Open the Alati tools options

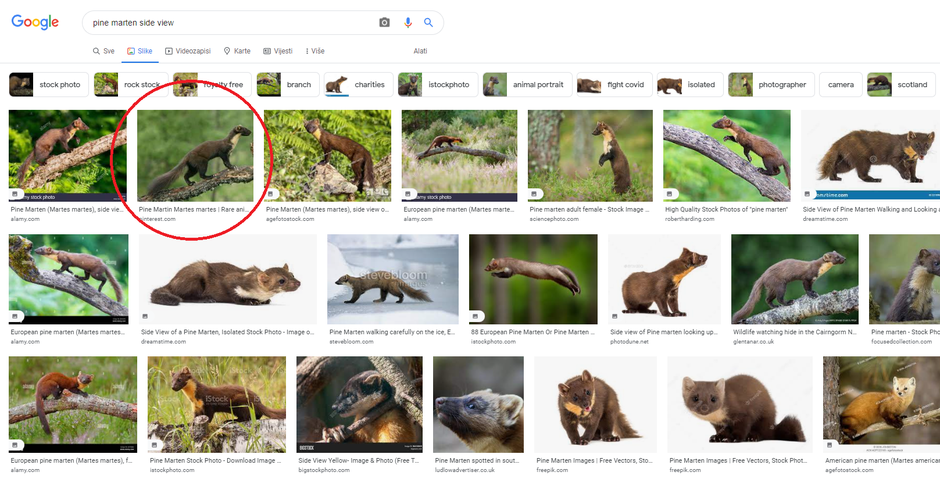click(x=420, y=51)
